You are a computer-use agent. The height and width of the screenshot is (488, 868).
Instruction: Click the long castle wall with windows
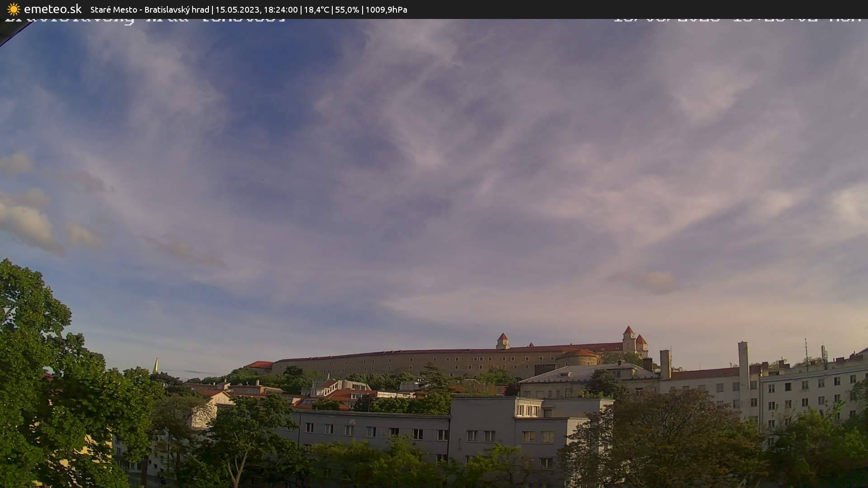click(x=407, y=364)
